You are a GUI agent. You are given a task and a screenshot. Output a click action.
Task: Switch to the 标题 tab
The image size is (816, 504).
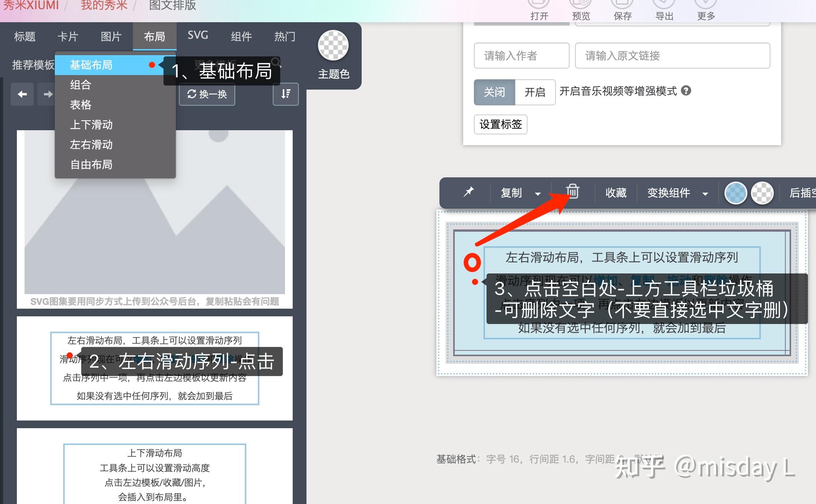click(25, 36)
